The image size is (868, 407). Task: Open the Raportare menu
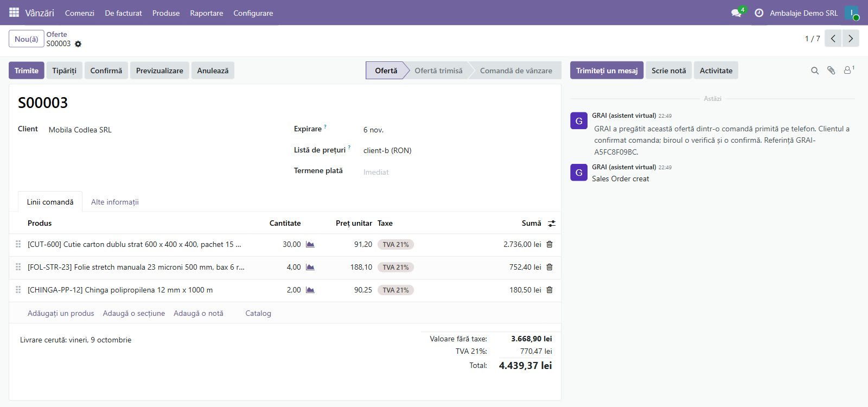207,13
